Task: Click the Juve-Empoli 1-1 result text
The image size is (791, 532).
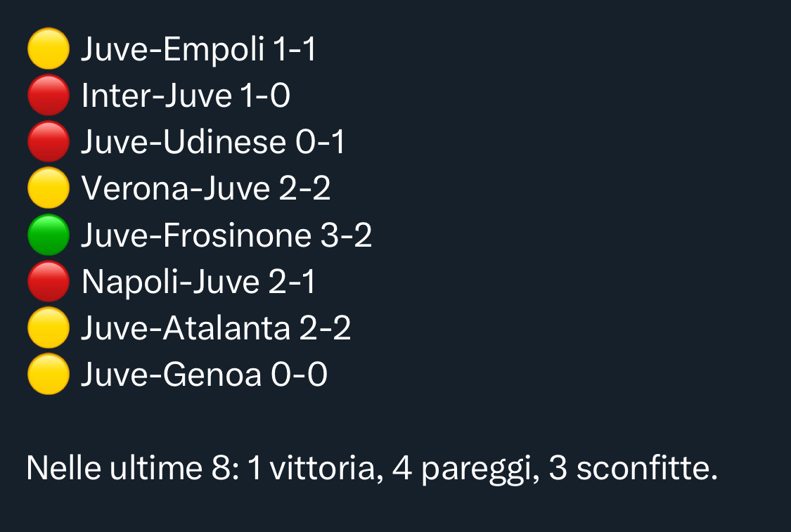Action: pos(198,50)
